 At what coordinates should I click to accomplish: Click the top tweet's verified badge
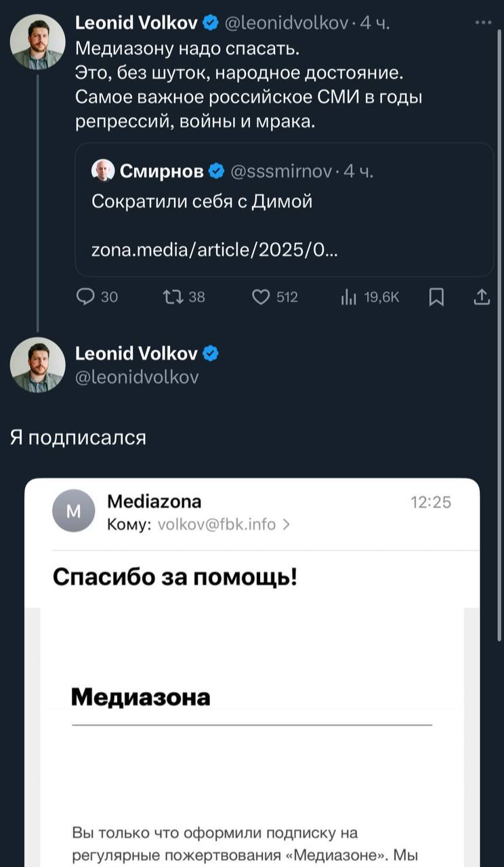(x=211, y=24)
